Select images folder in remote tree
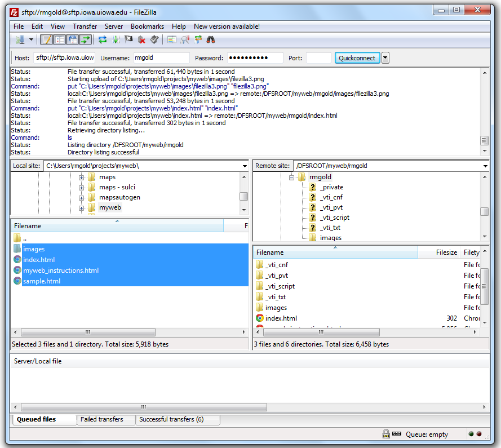 tap(331, 238)
